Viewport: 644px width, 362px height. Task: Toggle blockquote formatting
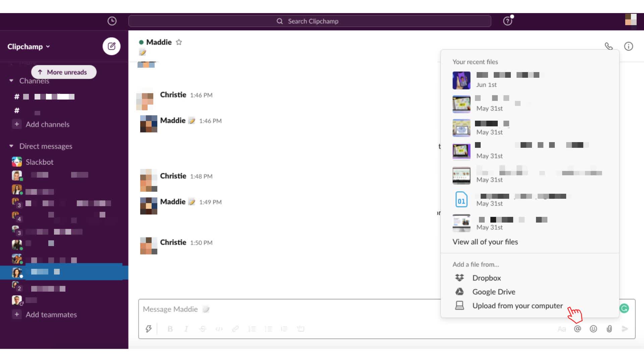(x=284, y=329)
